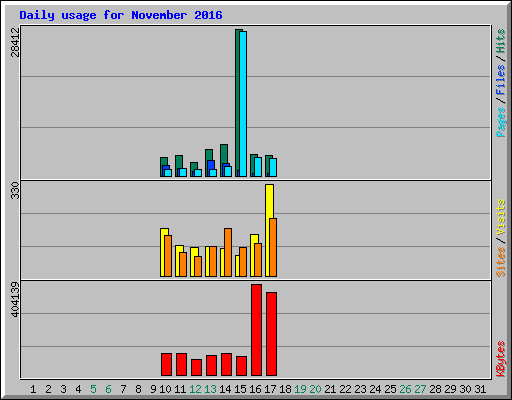Click green day 5 on the x-axis
The width and height of the screenshot is (512, 400).
click(93, 389)
